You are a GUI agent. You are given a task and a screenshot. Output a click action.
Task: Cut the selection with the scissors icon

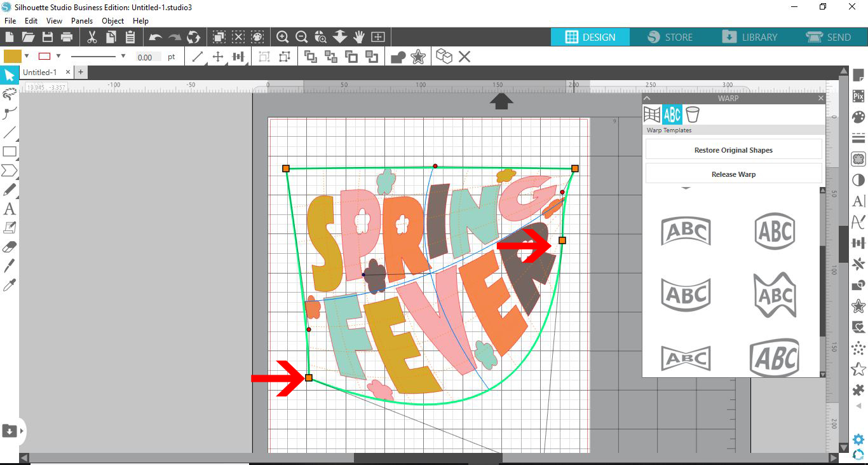pos(92,37)
